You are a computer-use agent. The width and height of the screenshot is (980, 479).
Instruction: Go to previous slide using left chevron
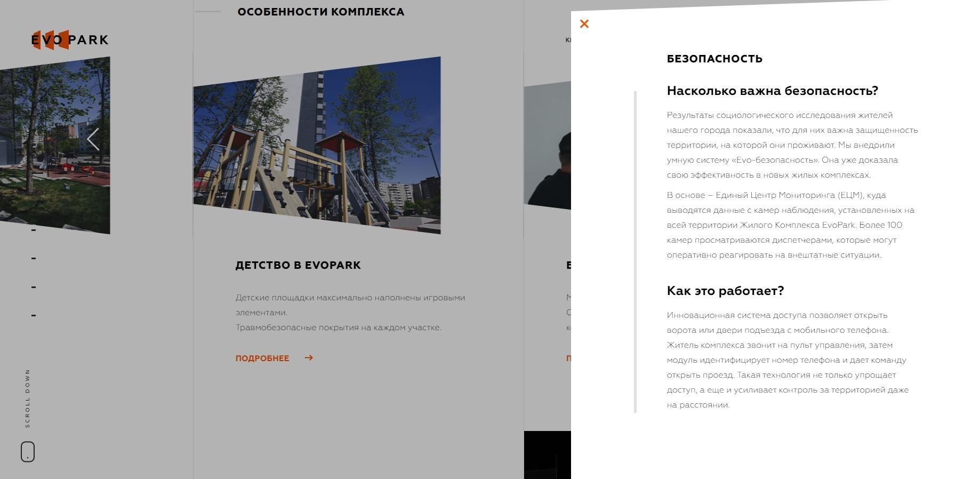93,140
